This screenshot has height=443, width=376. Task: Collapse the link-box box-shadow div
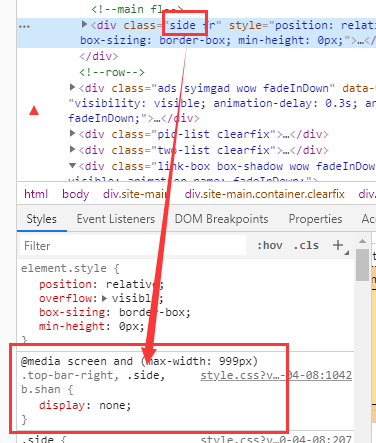72,165
